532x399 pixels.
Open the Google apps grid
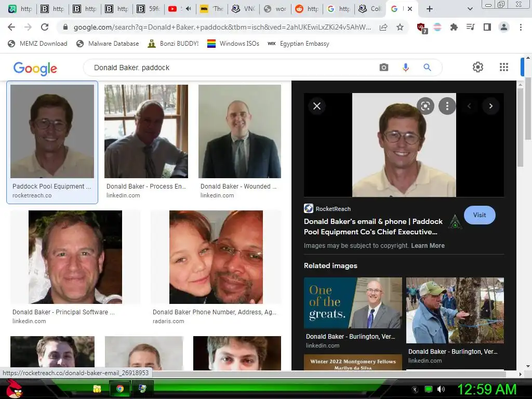(x=504, y=67)
